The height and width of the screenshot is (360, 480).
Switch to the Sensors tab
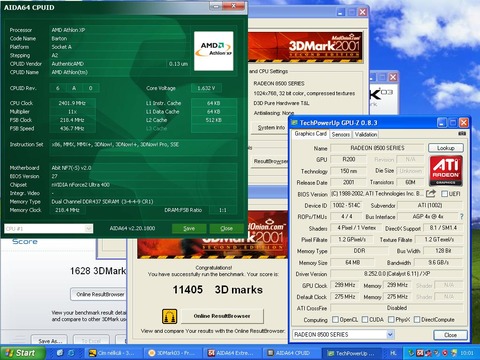(x=341, y=134)
